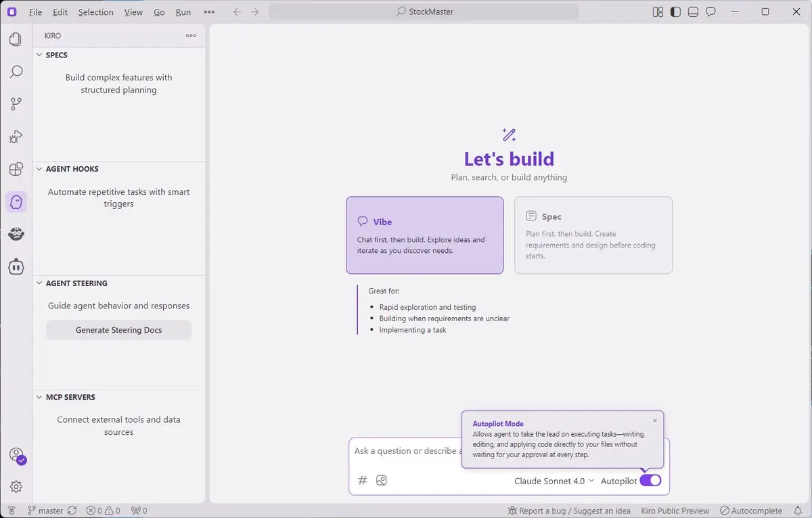Open the Accounts icon in activity bar
The image size is (812, 518).
[x=16, y=455]
